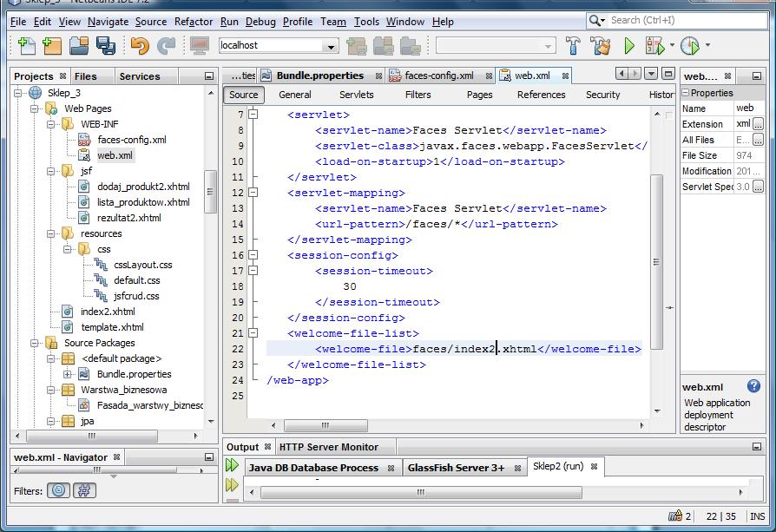Collapse the css folder node
The height and width of the screenshot is (532, 776).
tap(68, 249)
